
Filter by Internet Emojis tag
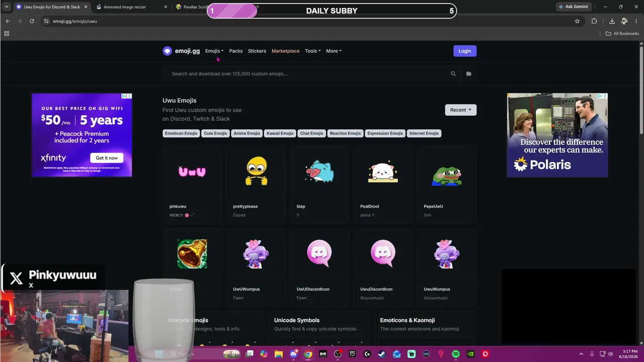coord(424,133)
